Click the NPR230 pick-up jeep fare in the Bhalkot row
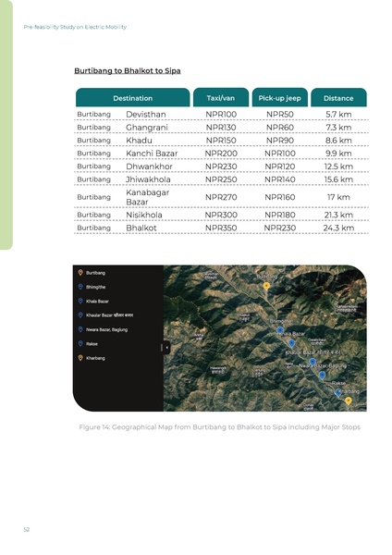 point(280,228)
